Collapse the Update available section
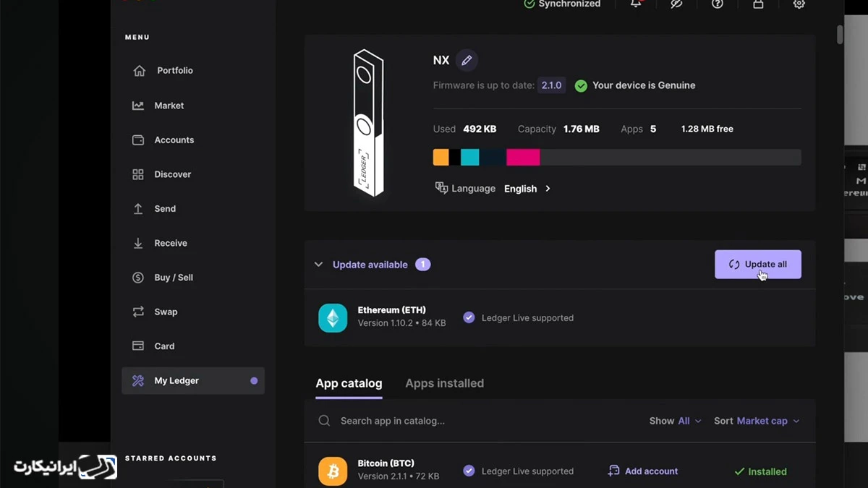Viewport: 868px width, 488px height. click(318, 265)
